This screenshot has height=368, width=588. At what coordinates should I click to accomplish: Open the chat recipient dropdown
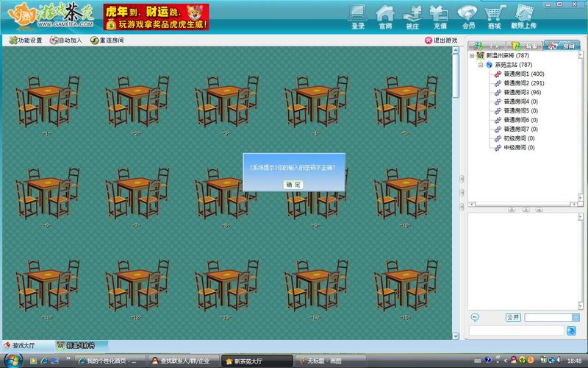point(575,317)
